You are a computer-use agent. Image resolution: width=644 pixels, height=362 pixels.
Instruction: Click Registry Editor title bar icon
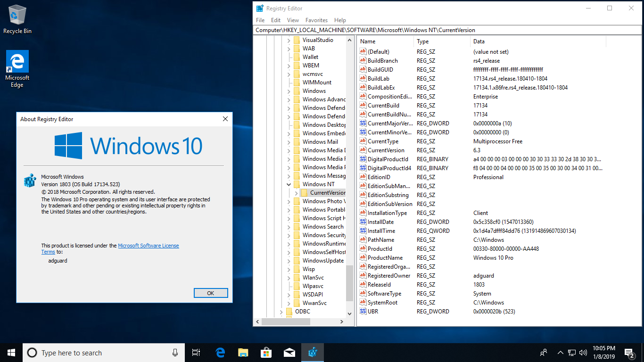click(x=260, y=8)
